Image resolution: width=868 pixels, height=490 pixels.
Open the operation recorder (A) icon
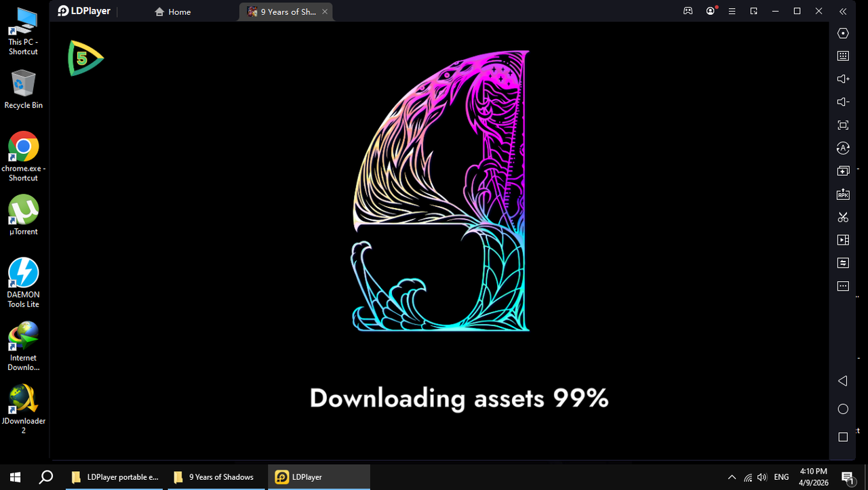click(843, 148)
